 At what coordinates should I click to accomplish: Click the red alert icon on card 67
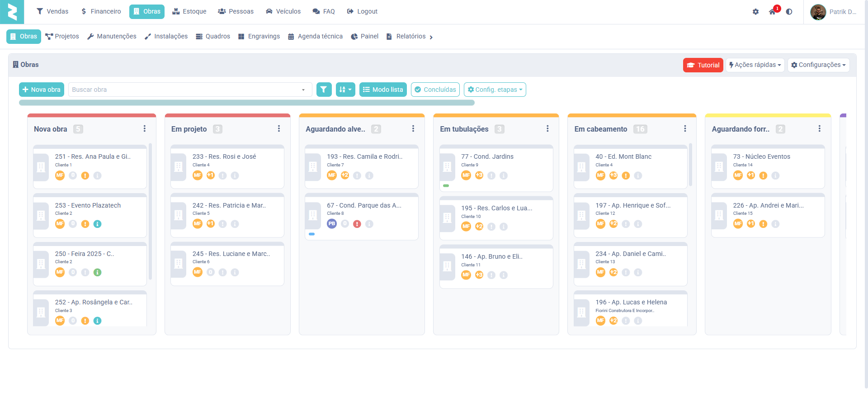(357, 224)
